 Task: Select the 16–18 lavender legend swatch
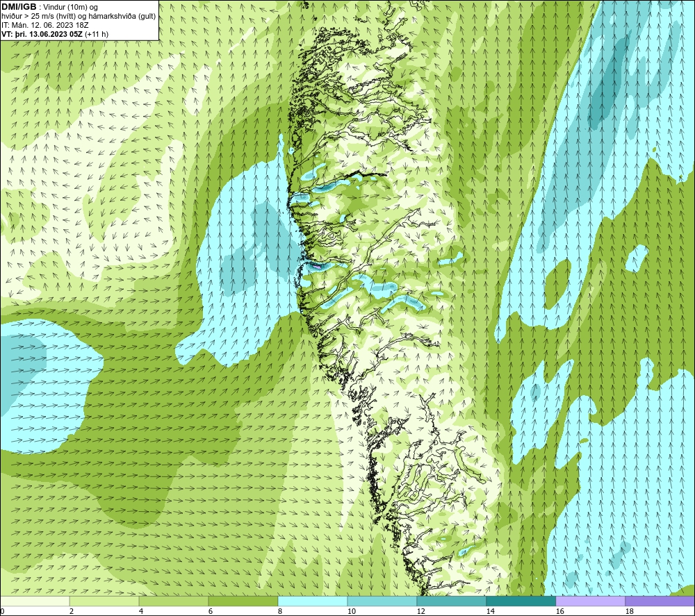tap(590, 601)
